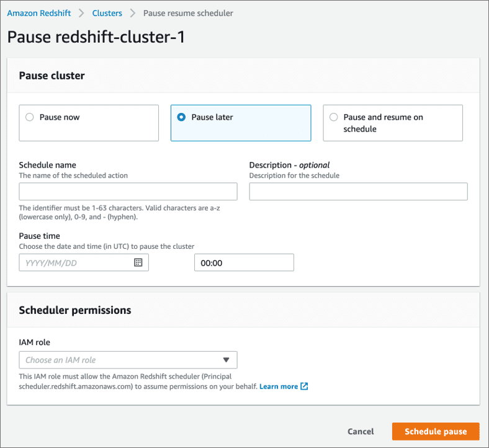Click the IAM role dropdown arrow
Viewport: 489px width, 448px height.
226,360
